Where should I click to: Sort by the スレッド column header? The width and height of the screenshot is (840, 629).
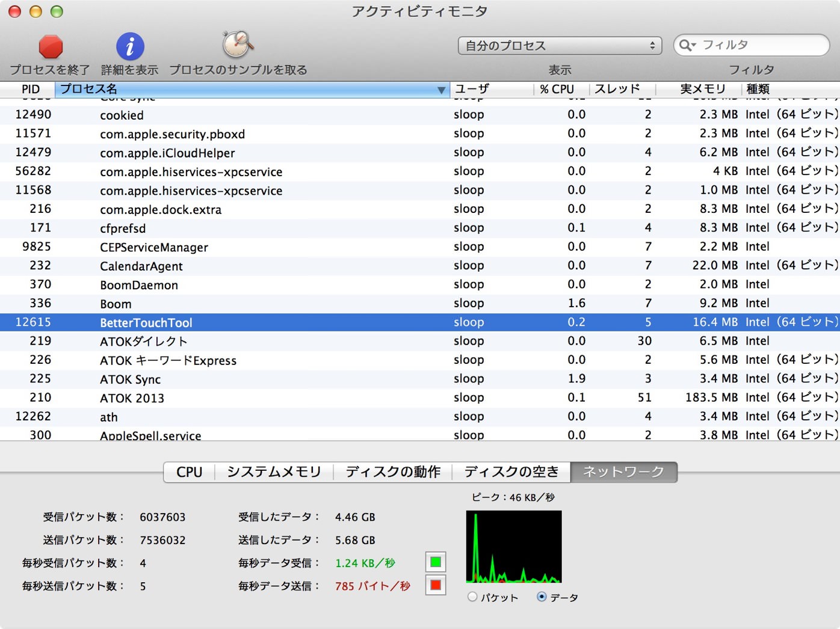point(622,89)
